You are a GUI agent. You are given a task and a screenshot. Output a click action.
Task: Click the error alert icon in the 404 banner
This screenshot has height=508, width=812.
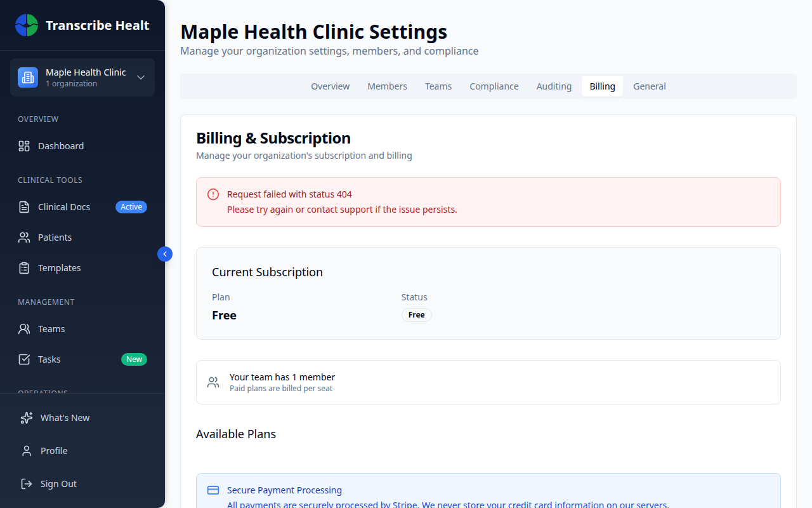click(213, 194)
